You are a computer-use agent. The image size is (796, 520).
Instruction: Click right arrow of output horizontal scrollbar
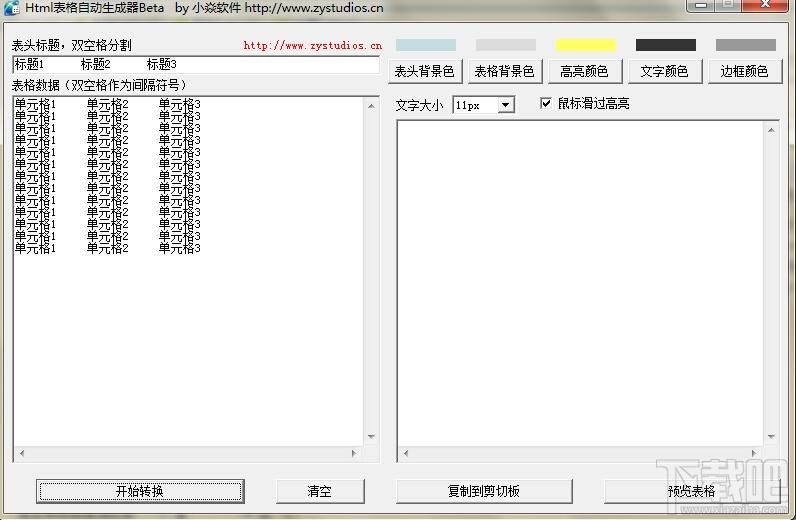pyautogui.click(x=754, y=453)
